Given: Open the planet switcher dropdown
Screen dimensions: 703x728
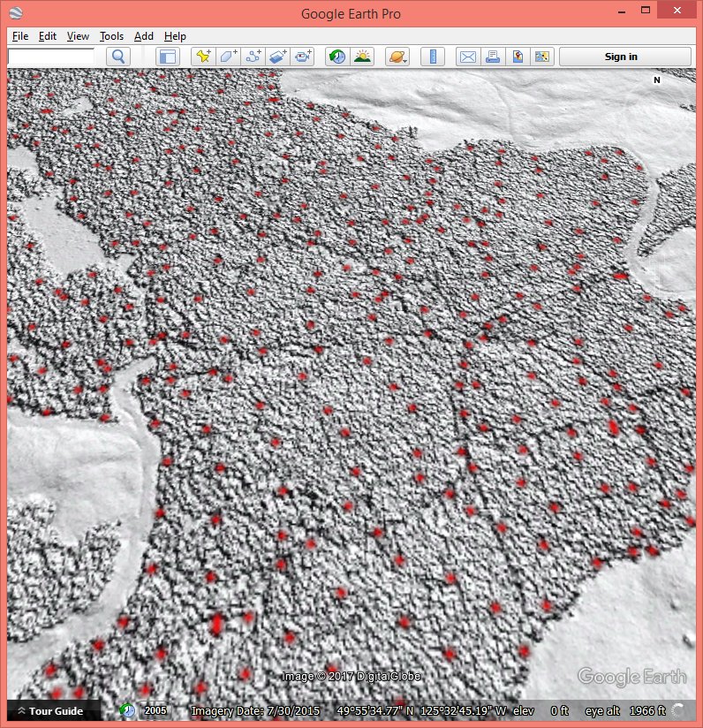Looking at the screenshot, I should click(397, 57).
